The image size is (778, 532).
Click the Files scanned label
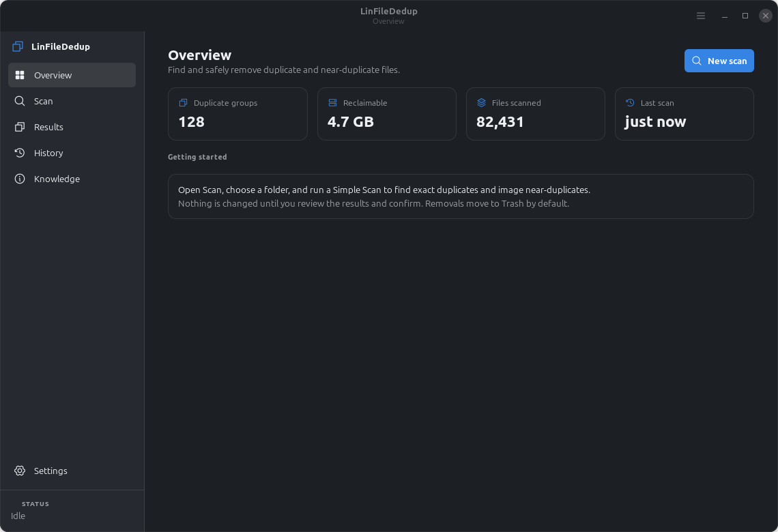(x=517, y=102)
